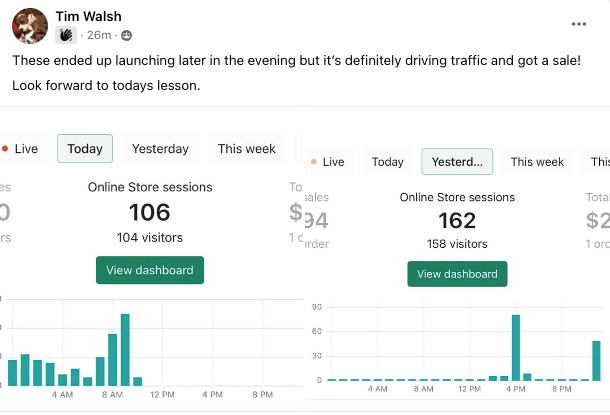Image resolution: width=610 pixels, height=415 pixels.
Task: Select This week tab in left panel
Action: 247,149
